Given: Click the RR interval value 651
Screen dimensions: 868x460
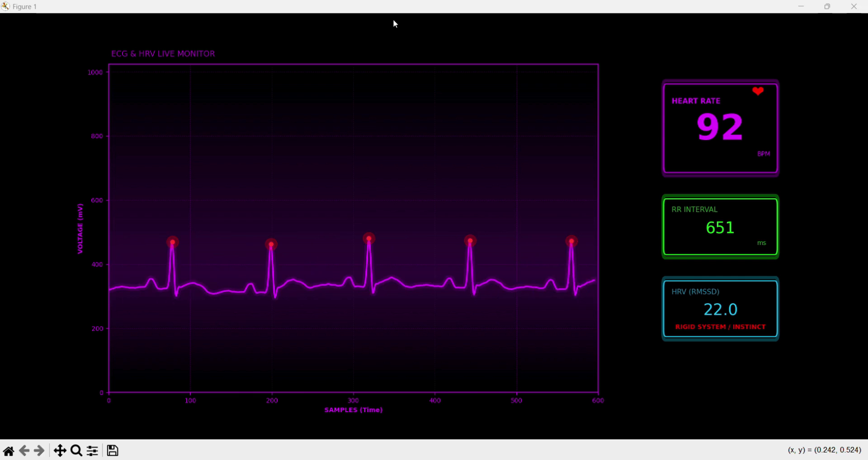Looking at the screenshot, I should (720, 227).
